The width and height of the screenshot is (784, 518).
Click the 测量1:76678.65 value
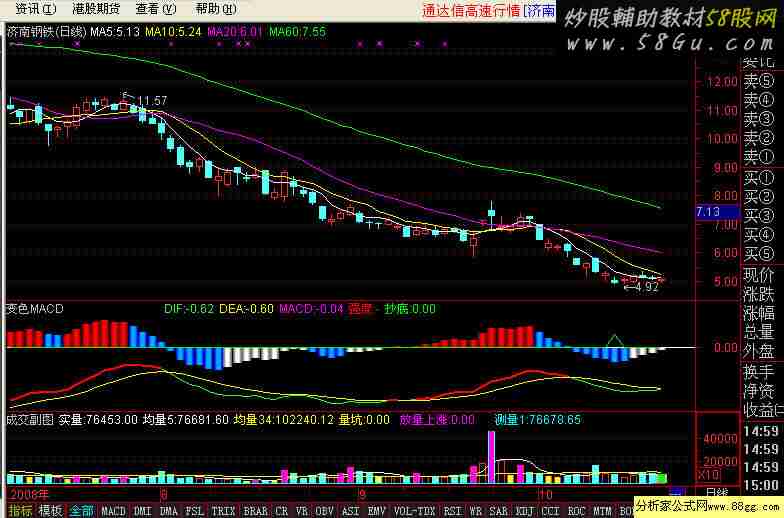538,420
